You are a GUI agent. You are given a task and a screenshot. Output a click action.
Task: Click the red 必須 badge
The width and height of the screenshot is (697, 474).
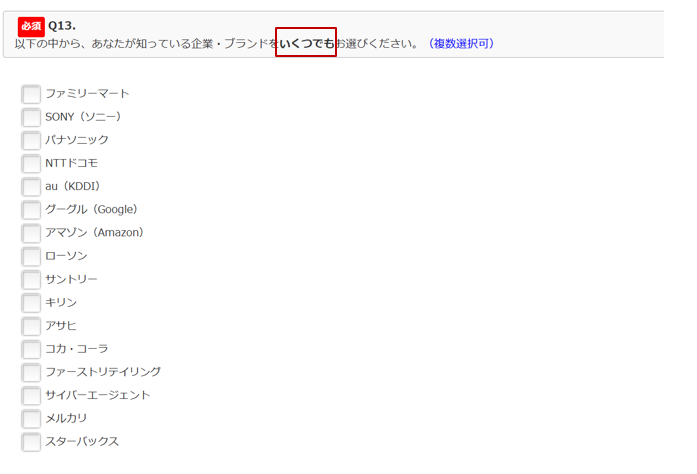[x=31, y=26]
